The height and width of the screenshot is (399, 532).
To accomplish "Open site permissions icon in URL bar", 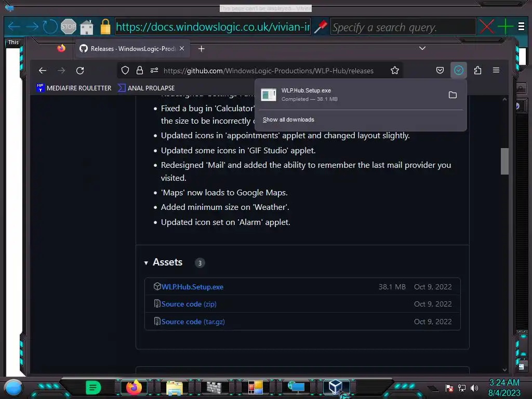I will point(154,70).
